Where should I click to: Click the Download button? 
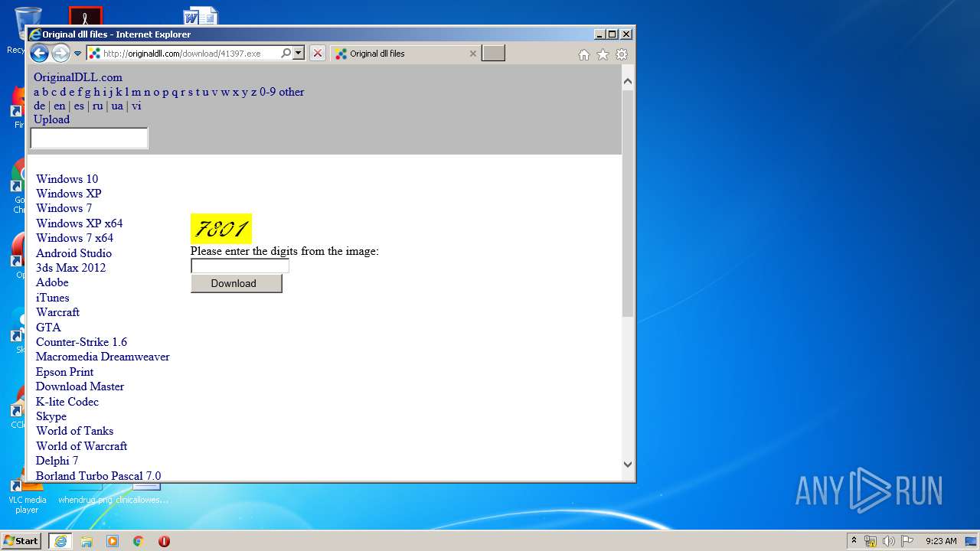click(237, 283)
